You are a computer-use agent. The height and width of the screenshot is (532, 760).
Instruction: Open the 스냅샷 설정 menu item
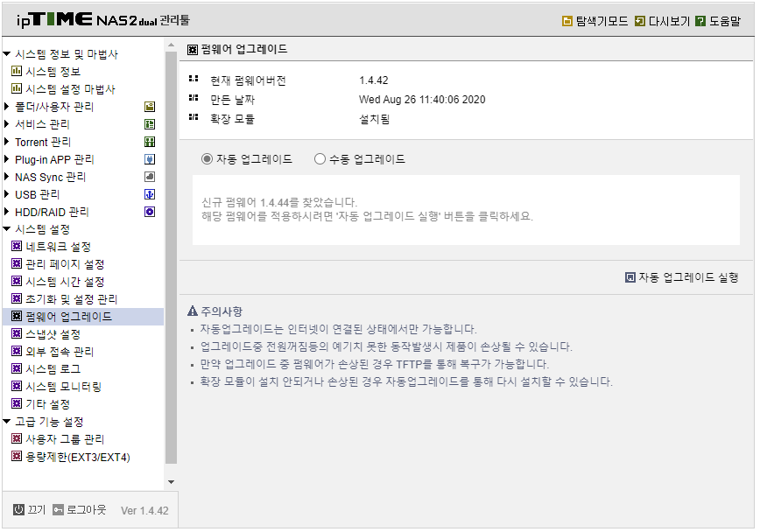click(x=53, y=334)
